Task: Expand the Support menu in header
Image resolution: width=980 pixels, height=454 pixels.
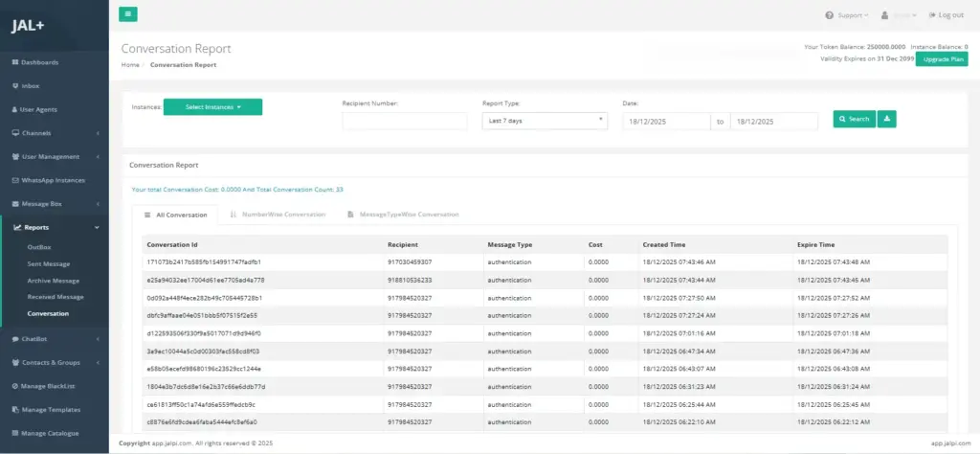Action: [852, 15]
